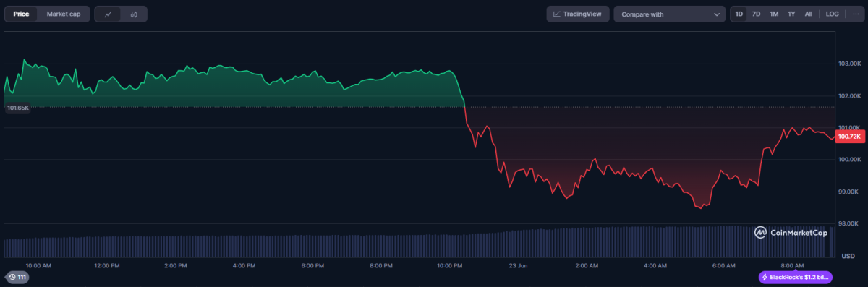Click the red 100.72K current price label

tap(848, 136)
